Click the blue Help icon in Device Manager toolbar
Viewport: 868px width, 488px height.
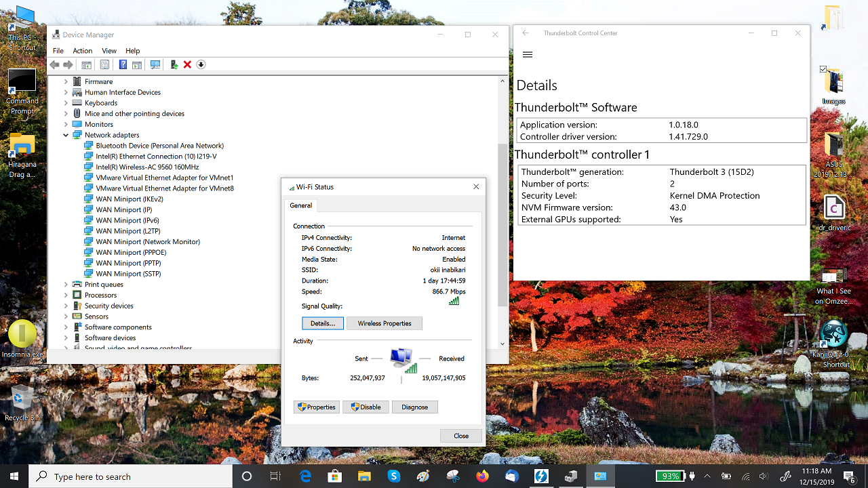pyautogui.click(x=123, y=64)
